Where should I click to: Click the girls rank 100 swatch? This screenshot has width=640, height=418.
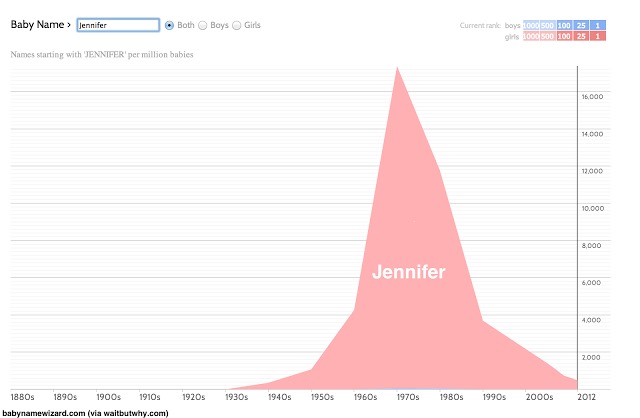point(564,36)
